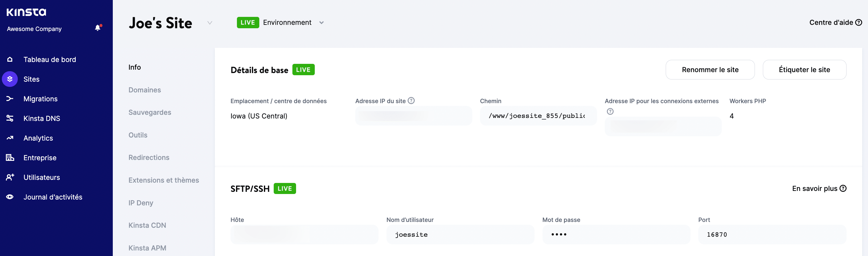This screenshot has height=256, width=868.
Task: Click the external connections IP field
Action: (x=663, y=126)
